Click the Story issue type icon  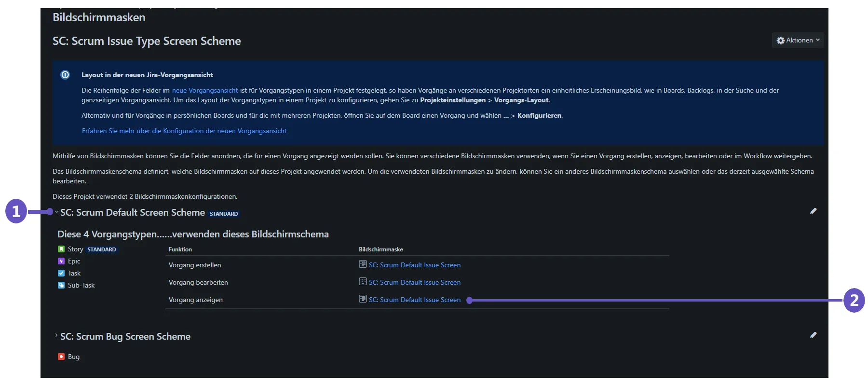point(61,249)
